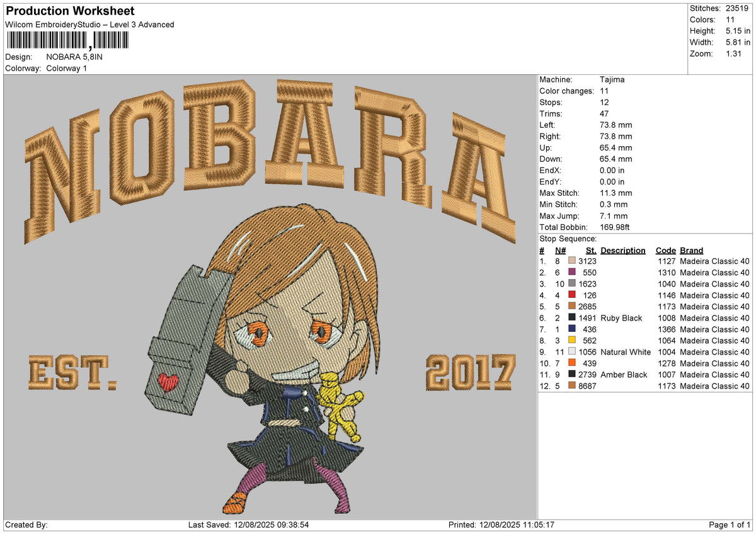Click the 'EndY:' label
Screen dimensions: 756x534
(552, 181)
